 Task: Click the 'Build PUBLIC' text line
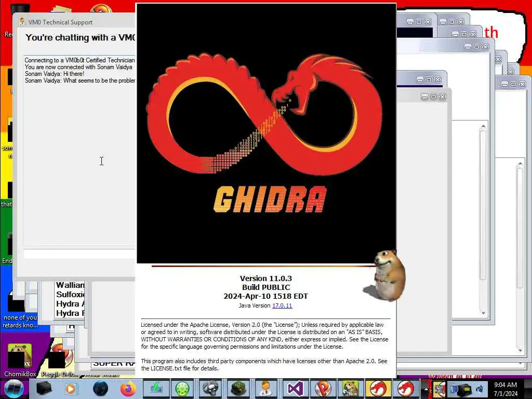click(265, 287)
